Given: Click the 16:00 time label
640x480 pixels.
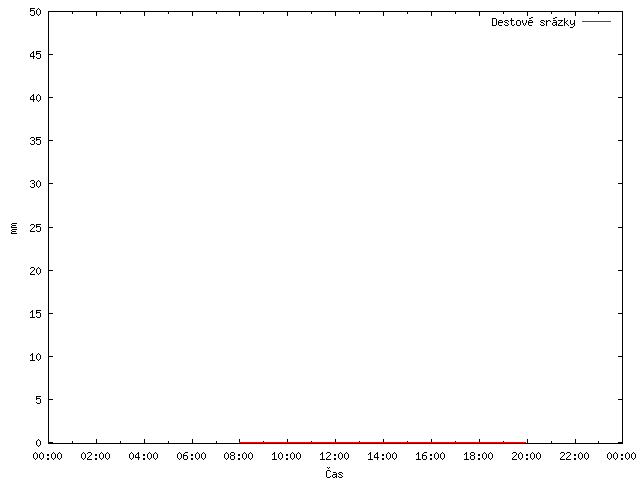Looking at the screenshot, I should click(x=430, y=456).
